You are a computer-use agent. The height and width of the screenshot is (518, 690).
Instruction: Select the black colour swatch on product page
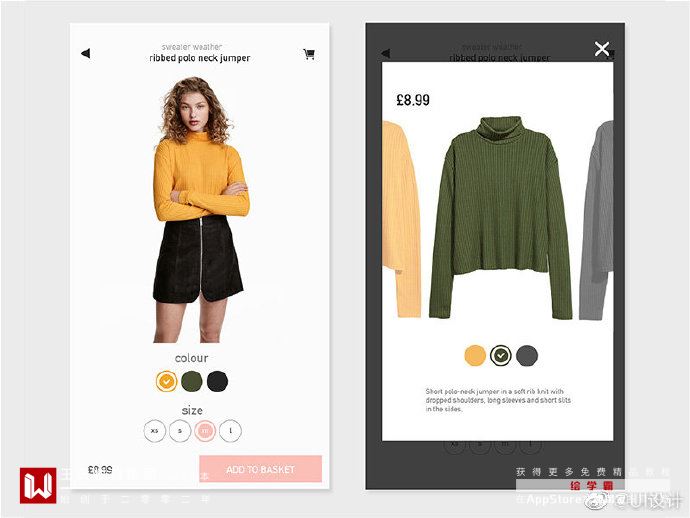[217, 381]
